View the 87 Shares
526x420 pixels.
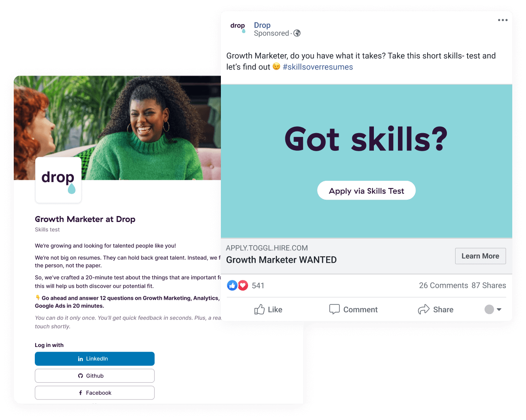(489, 285)
